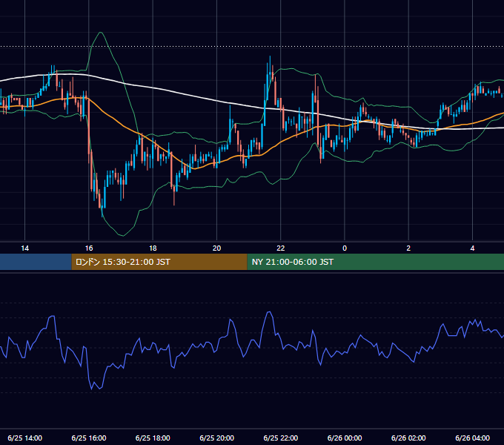
Task: Click time axis label '18'
Action: coord(153,248)
